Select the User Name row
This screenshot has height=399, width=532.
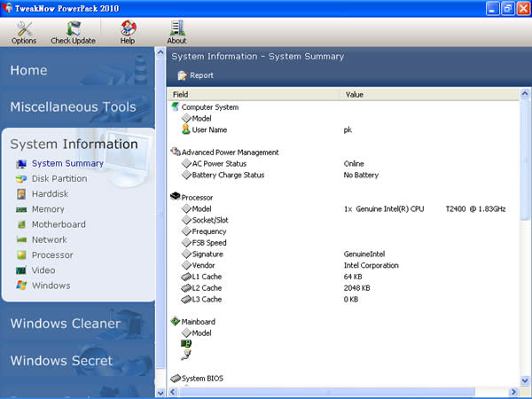343,129
